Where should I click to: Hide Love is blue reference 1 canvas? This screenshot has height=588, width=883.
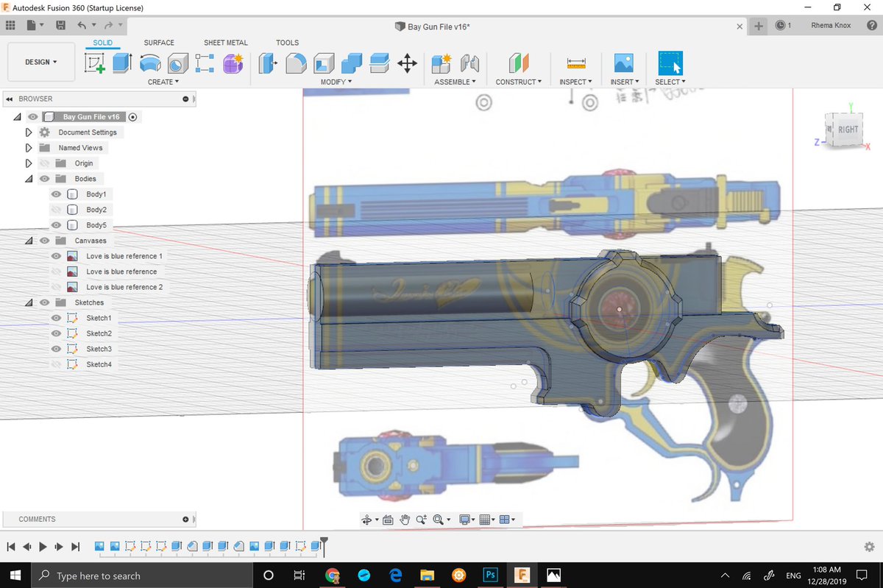[x=56, y=256]
